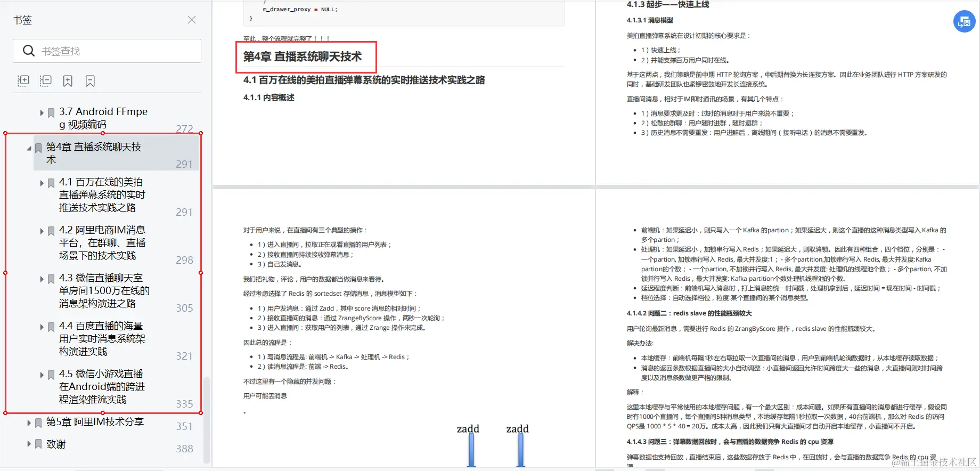Click the 用户可能丢消息 line
Screen dimensions: 980x471
265,396
